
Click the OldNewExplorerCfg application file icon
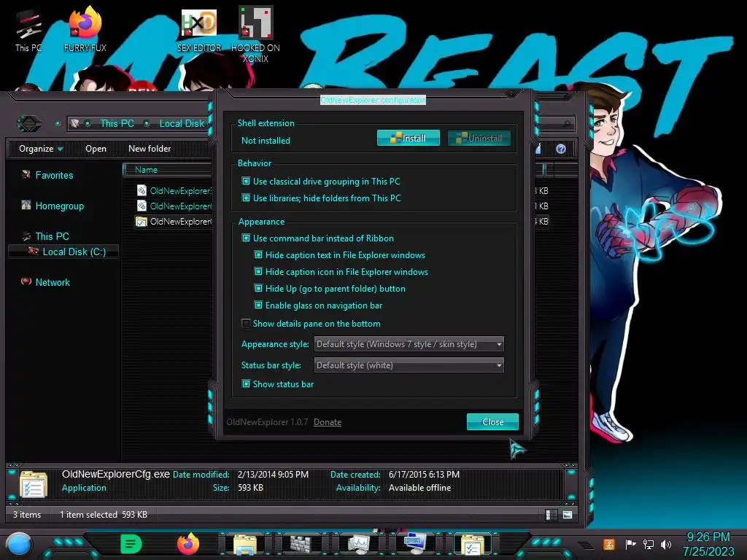coord(141,221)
